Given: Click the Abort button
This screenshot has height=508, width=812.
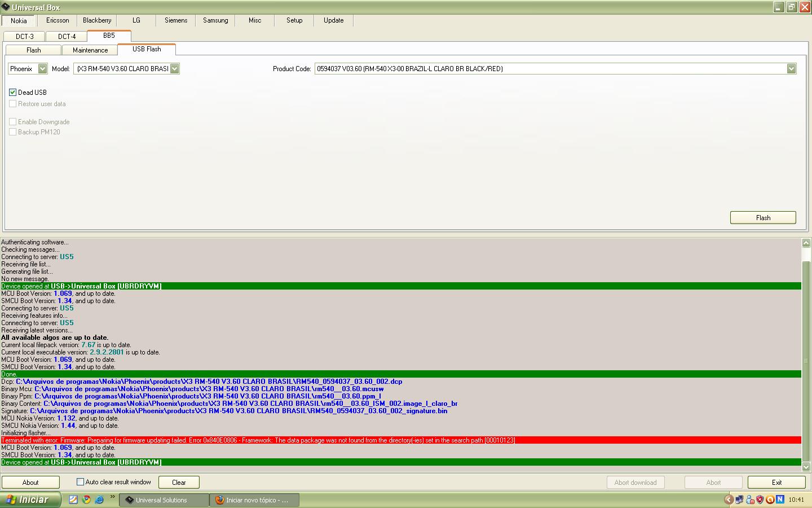Looking at the screenshot, I should (713, 483).
